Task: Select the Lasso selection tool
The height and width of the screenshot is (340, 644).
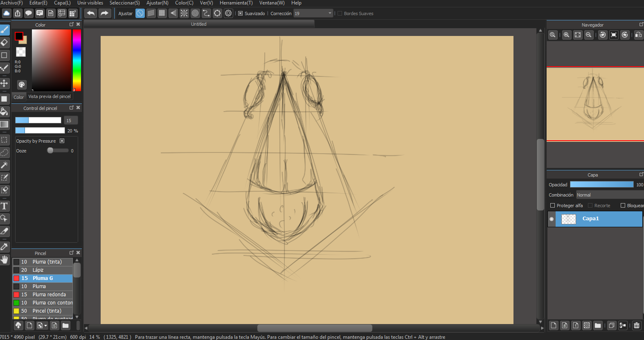Action: point(5,152)
